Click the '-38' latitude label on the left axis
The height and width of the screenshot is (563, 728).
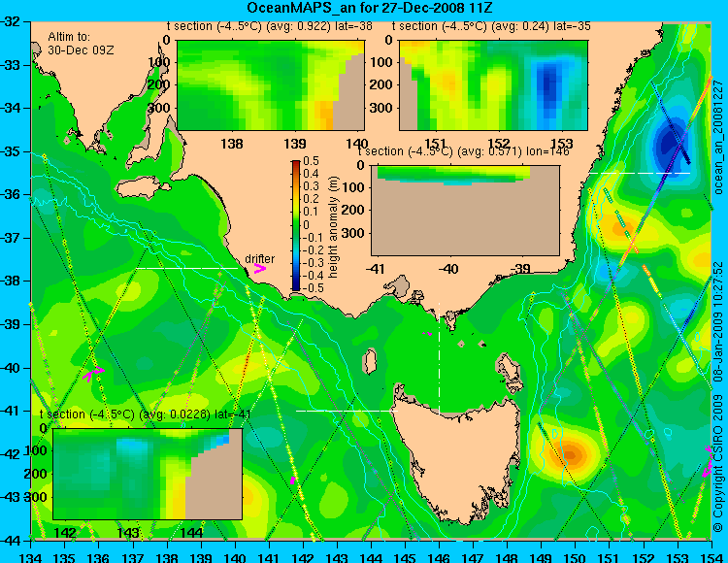coord(11,281)
